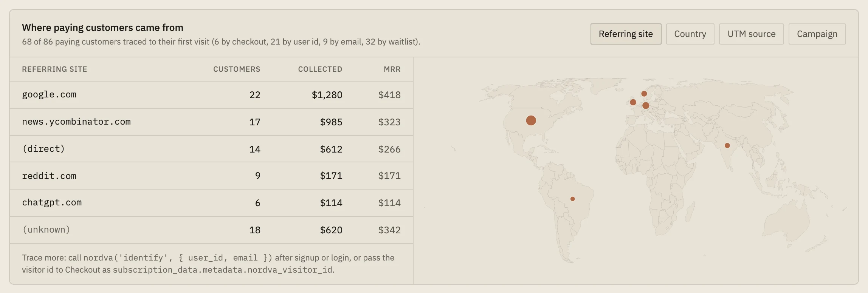Select the map dot over Brazil

click(x=573, y=199)
